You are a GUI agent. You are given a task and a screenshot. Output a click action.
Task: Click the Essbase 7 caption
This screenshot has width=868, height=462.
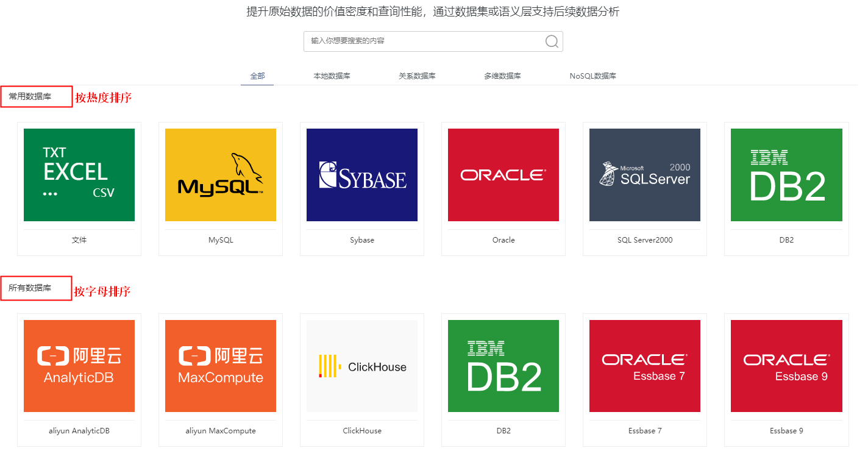tap(645, 431)
